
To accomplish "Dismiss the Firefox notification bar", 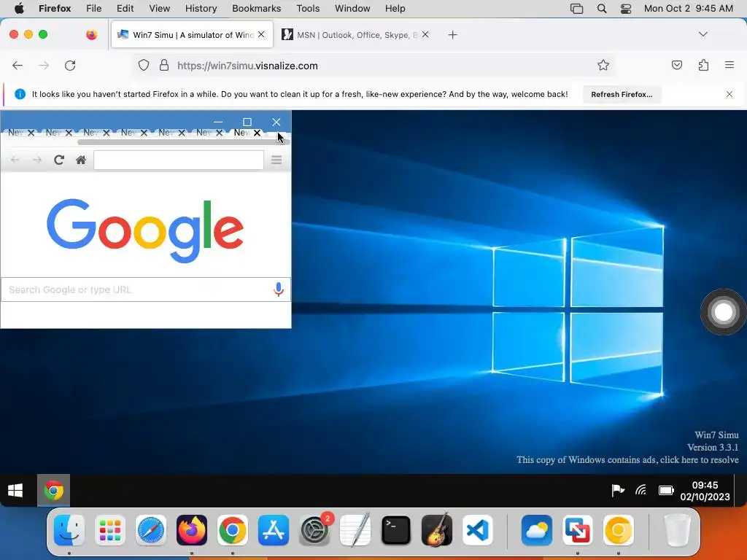I will (729, 94).
